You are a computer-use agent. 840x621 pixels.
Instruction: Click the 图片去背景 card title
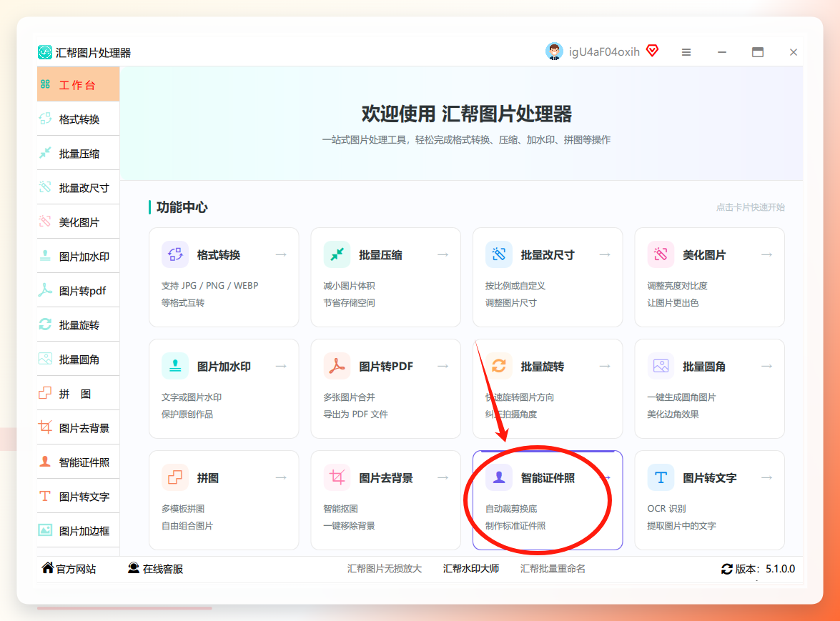click(x=386, y=478)
